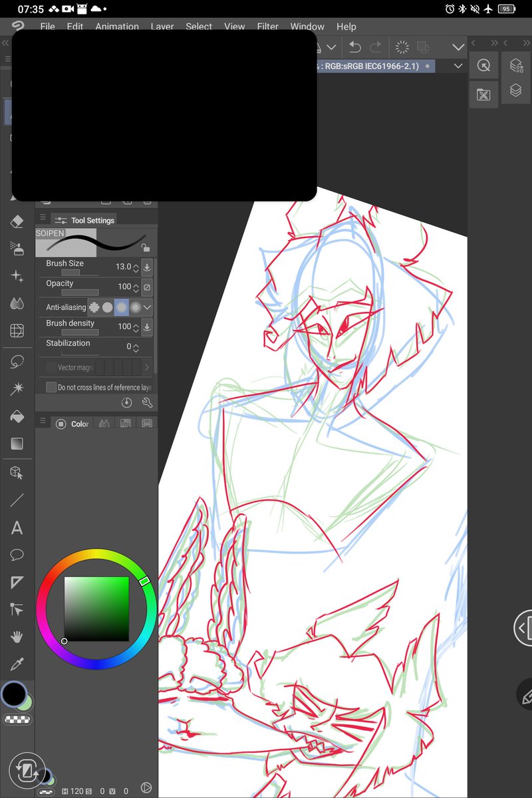The height and width of the screenshot is (798, 532).
Task: Select the Blend tool with two droplets
Action: (17, 303)
